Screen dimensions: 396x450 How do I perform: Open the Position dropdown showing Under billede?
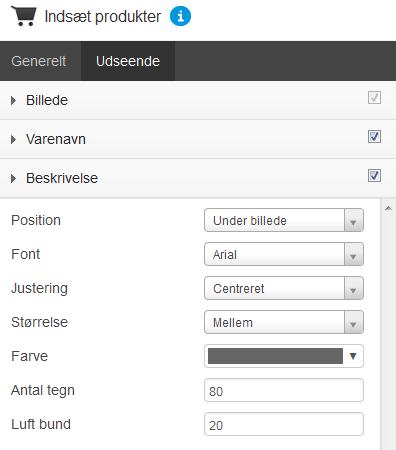pos(284,220)
